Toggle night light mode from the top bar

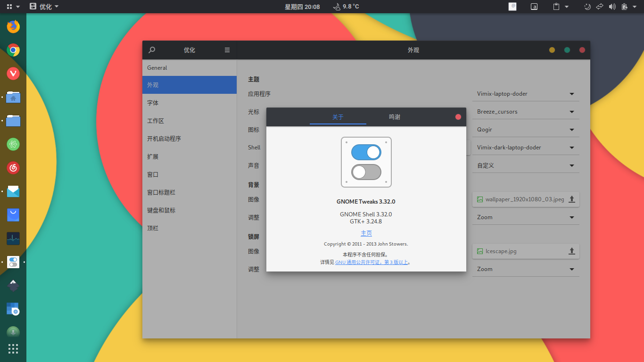coord(587,7)
